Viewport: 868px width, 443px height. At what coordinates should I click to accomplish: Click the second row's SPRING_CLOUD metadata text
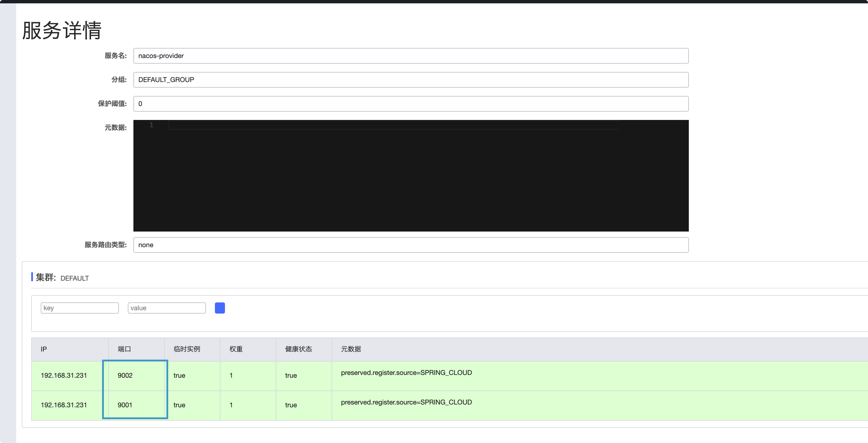[x=406, y=402]
